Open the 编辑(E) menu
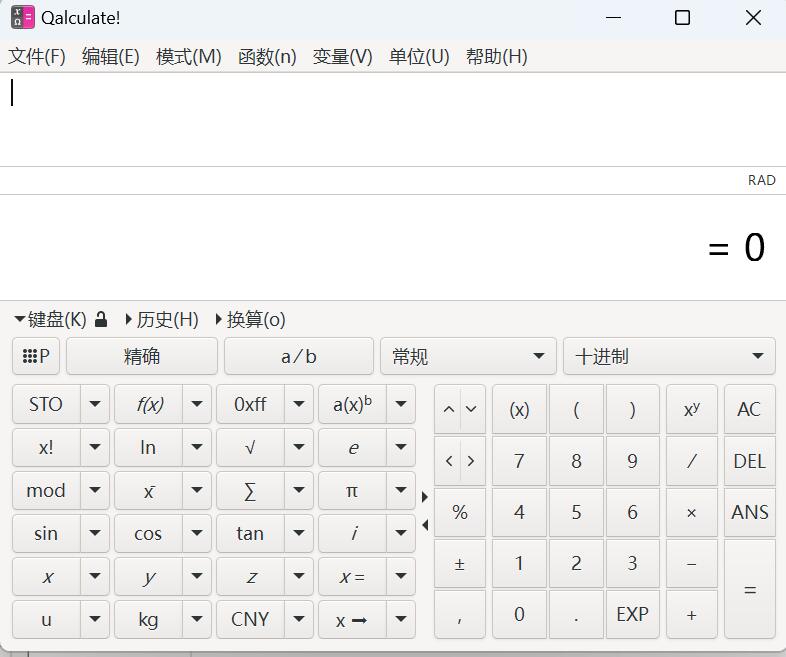Image resolution: width=786 pixels, height=657 pixels. tap(111, 56)
